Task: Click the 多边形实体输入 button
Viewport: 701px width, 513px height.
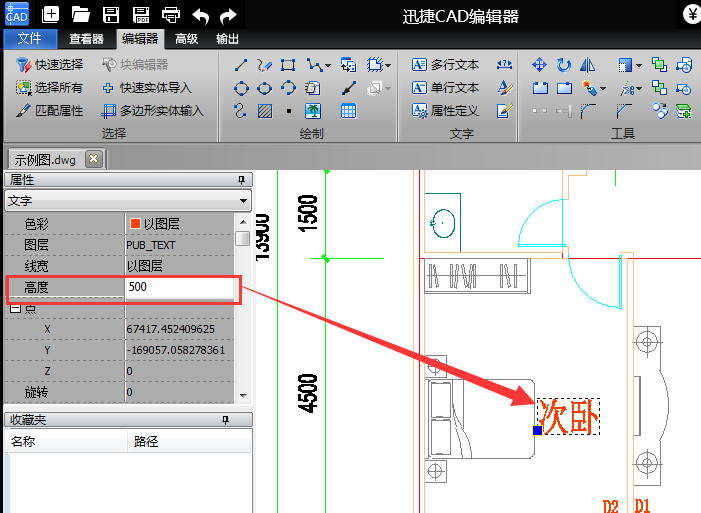Action: (x=152, y=110)
